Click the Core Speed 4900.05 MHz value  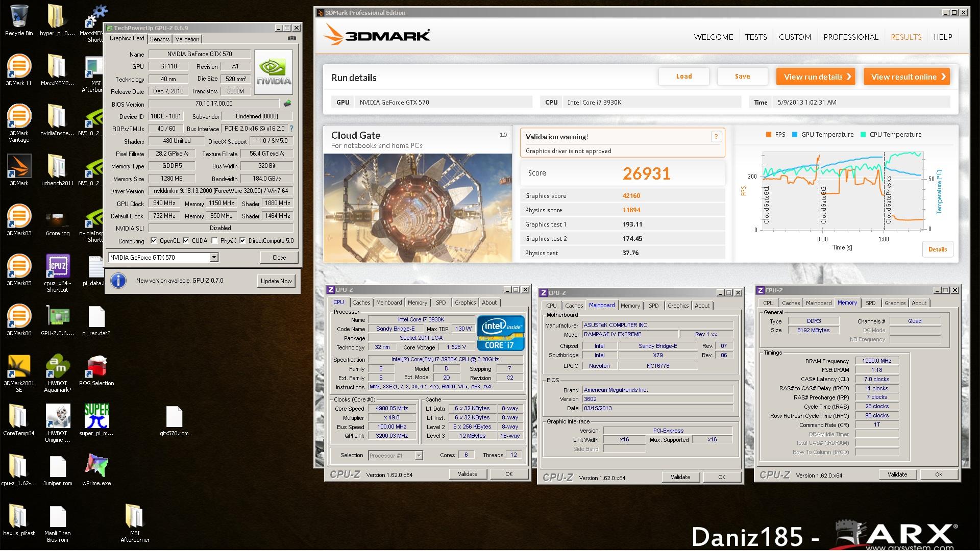coord(392,409)
